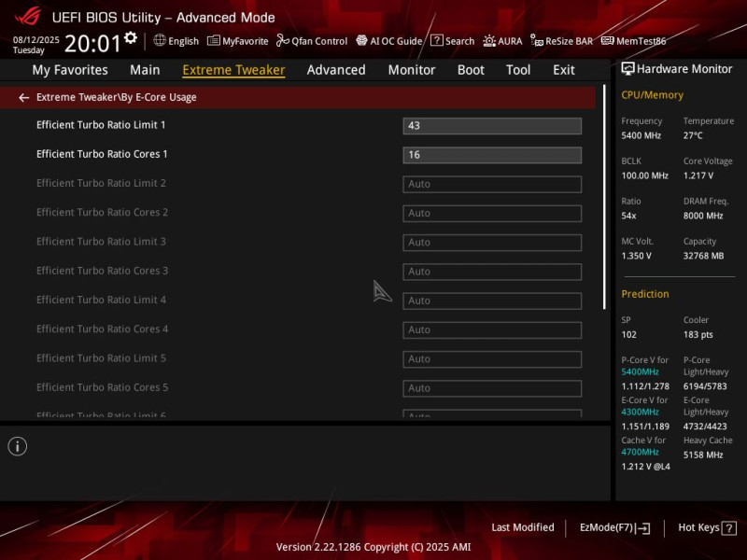747x560 pixels.
Task: Click Last Modified button
Action: click(x=523, y=527)
